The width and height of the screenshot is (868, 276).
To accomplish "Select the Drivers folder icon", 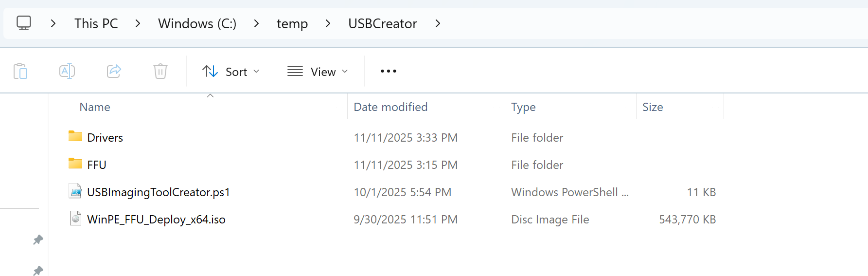I will point(75,136).
